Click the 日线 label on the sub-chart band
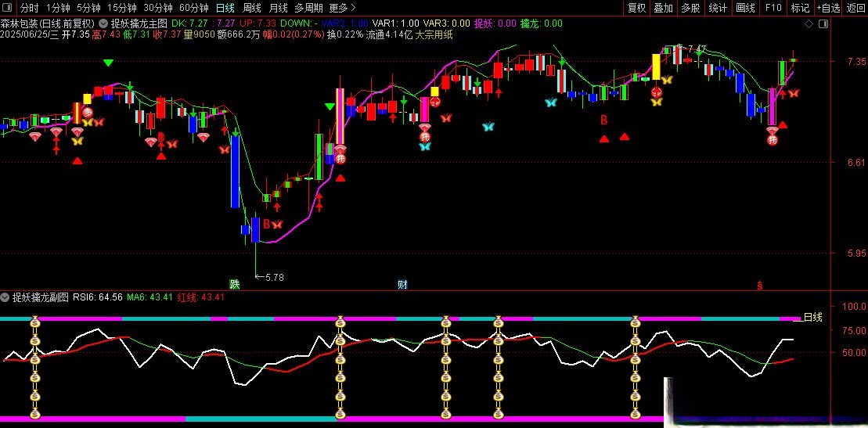Viewport: 868px width, 428px height. 812,317
